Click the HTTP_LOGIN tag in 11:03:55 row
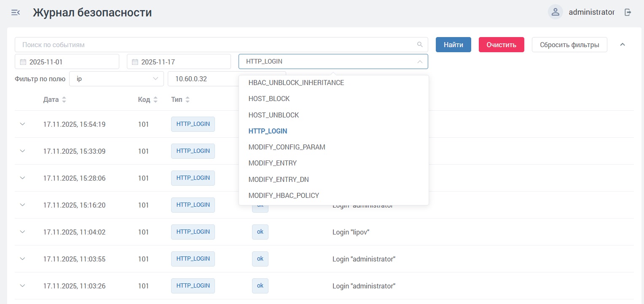 coord(193,259)
